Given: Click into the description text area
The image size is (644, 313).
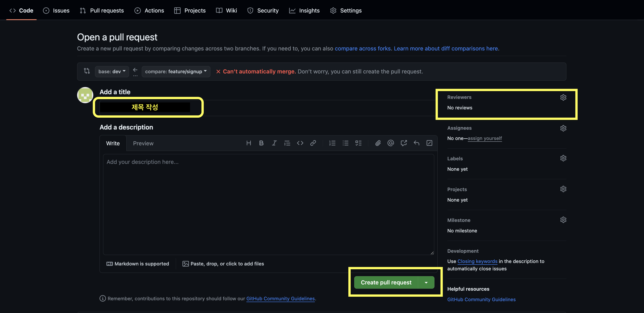Looking at the screenshot, I should pos(268,205).
